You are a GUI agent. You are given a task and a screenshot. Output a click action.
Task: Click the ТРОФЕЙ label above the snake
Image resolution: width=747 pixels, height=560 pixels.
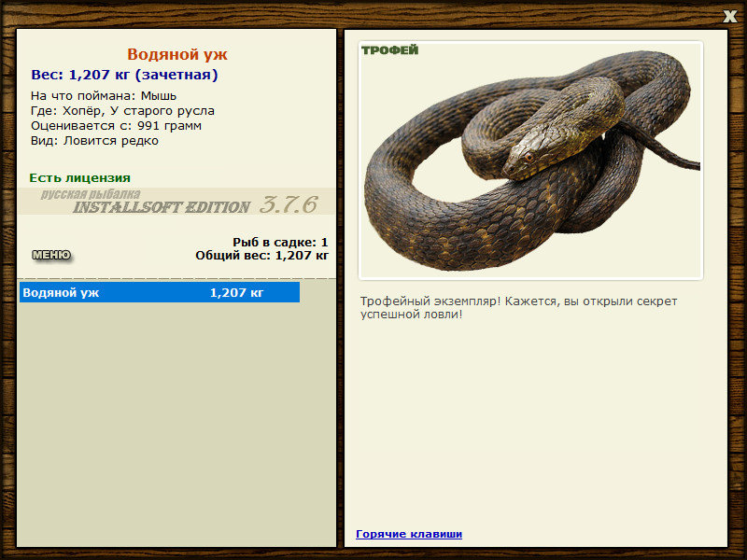point(389,50)
